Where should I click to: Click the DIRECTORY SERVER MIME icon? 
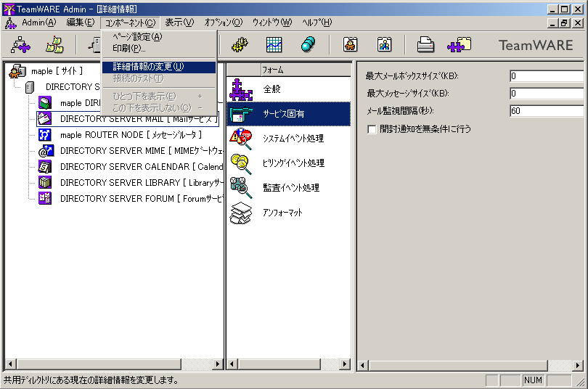point(46,151)
